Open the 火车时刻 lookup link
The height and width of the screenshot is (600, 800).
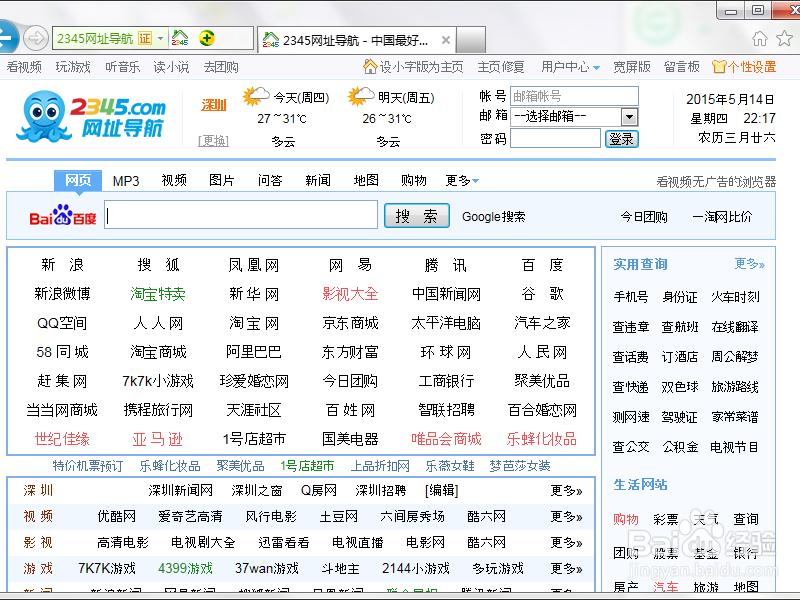coord(735,297)
